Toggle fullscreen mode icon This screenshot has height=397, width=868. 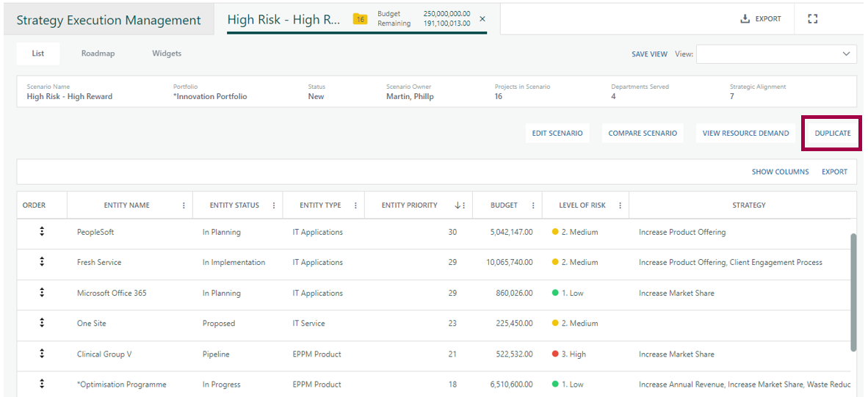pyautogui.click(x=813, y=19)
